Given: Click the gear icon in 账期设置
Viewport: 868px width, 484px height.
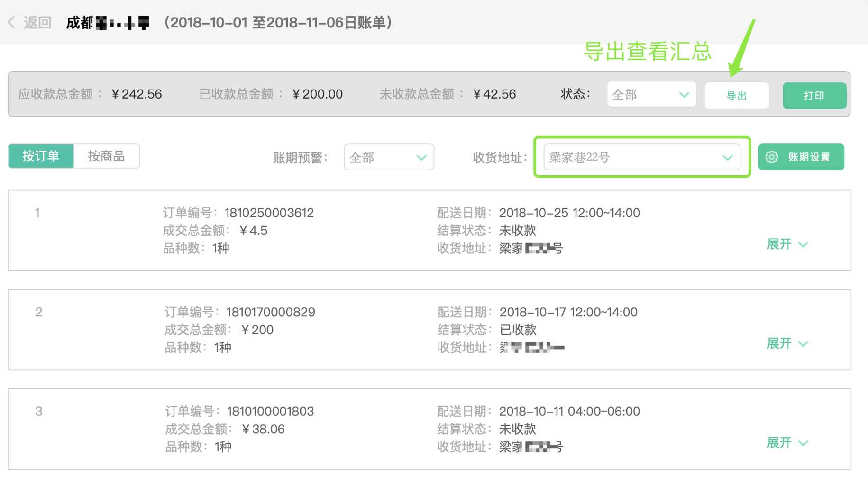Looking at the screenshot, I should click(771, 157).
